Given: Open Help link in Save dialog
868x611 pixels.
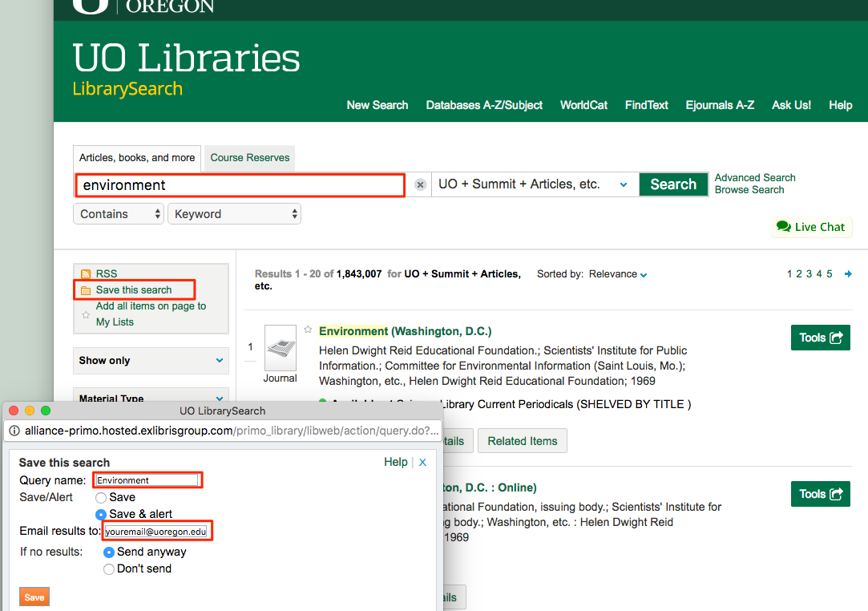Looking at the screenshot, I should click(396, 462).
